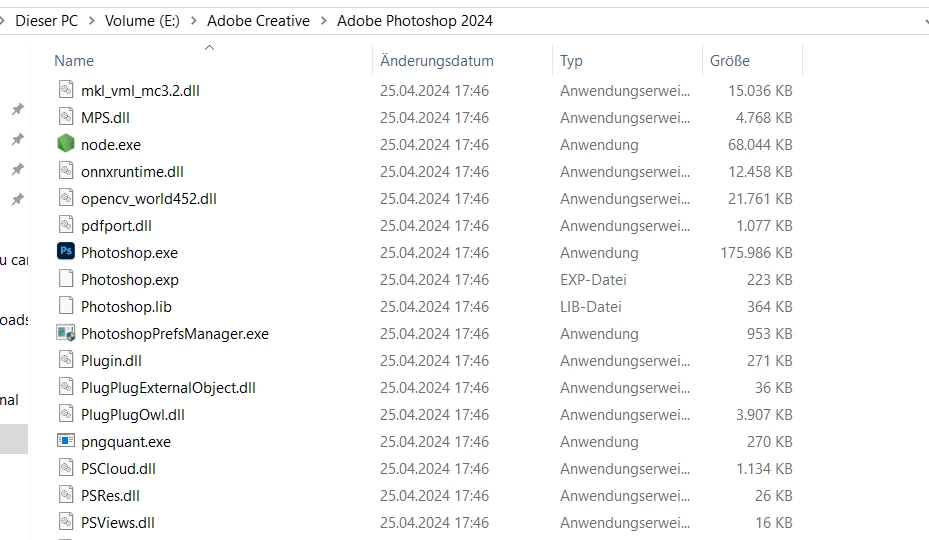The height and width of the screenshot is (540, 929).
Task: Click size value 3.907 KB
Action: pos(764,415)
